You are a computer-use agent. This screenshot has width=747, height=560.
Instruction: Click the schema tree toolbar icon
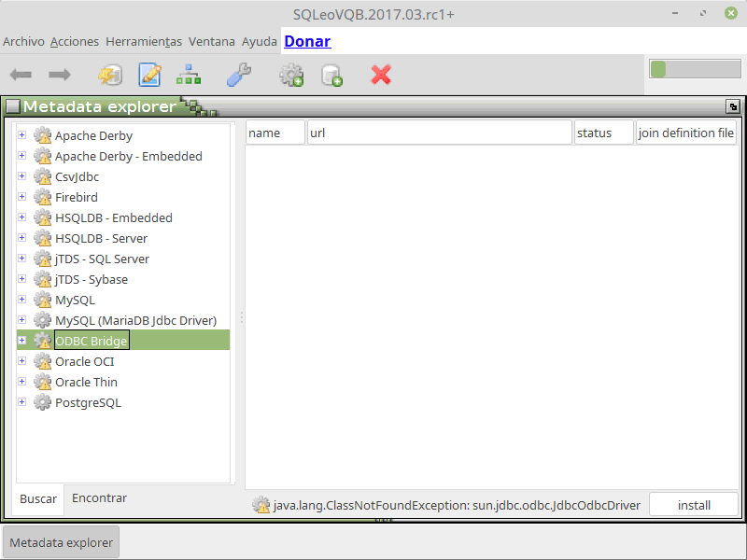[x=188, y=75]
